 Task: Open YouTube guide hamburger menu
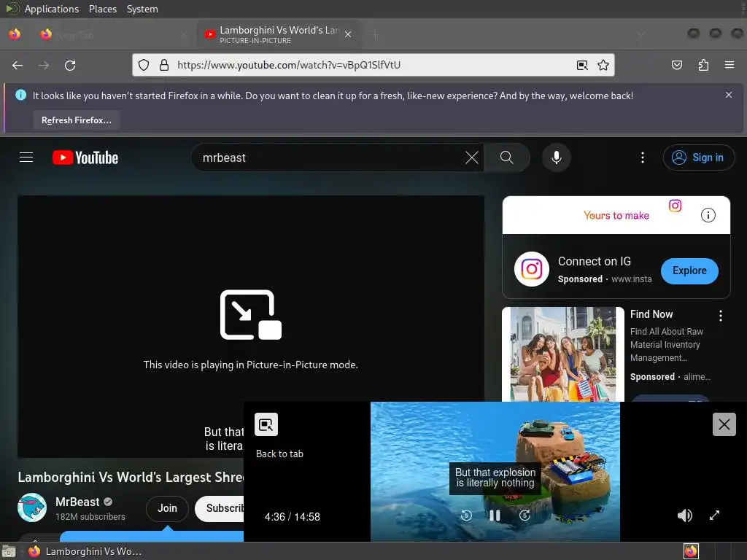pyautogui.click(x=26, y=157)
